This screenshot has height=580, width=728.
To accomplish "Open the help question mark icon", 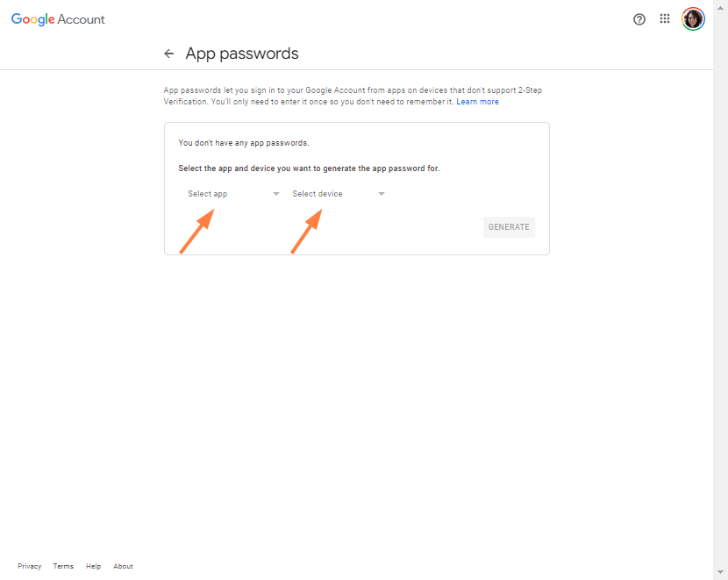I will pos(639,19).
